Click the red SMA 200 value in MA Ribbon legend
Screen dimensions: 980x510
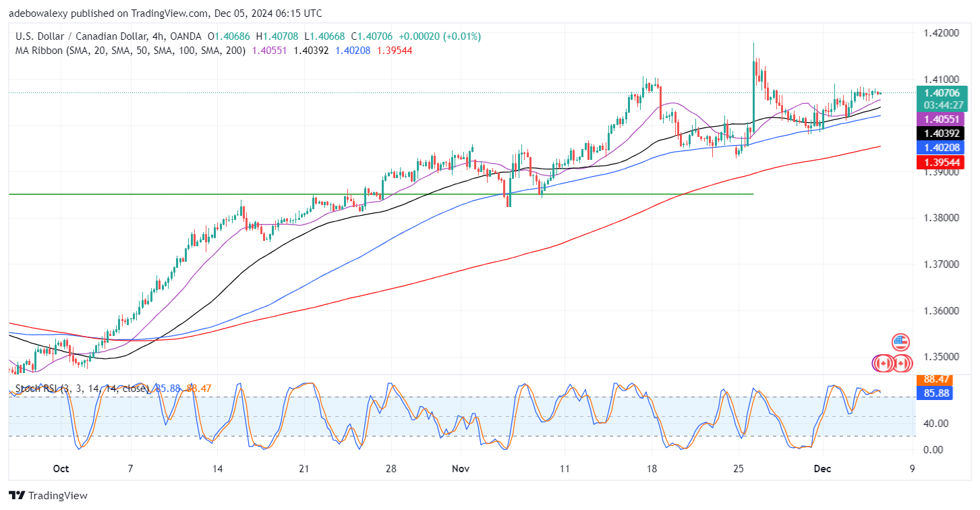pos(395,50)
